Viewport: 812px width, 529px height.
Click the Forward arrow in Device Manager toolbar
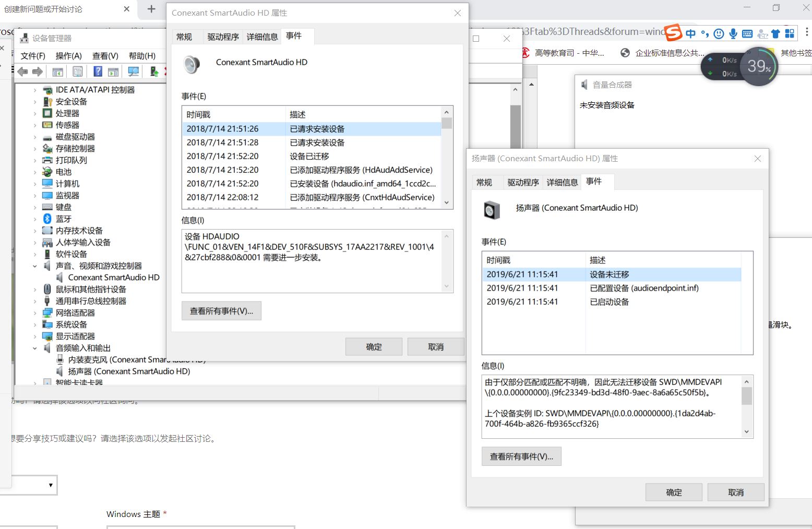[38, 72]
